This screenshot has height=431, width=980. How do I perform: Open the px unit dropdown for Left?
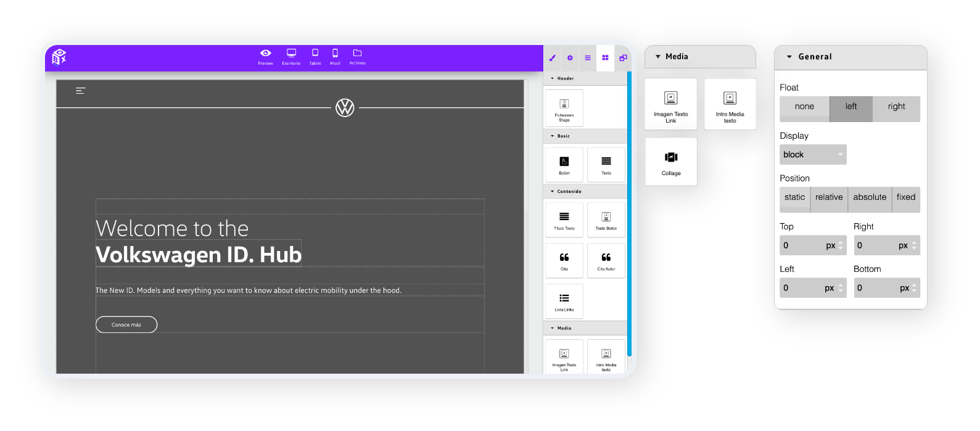click(x=830, y=288)
